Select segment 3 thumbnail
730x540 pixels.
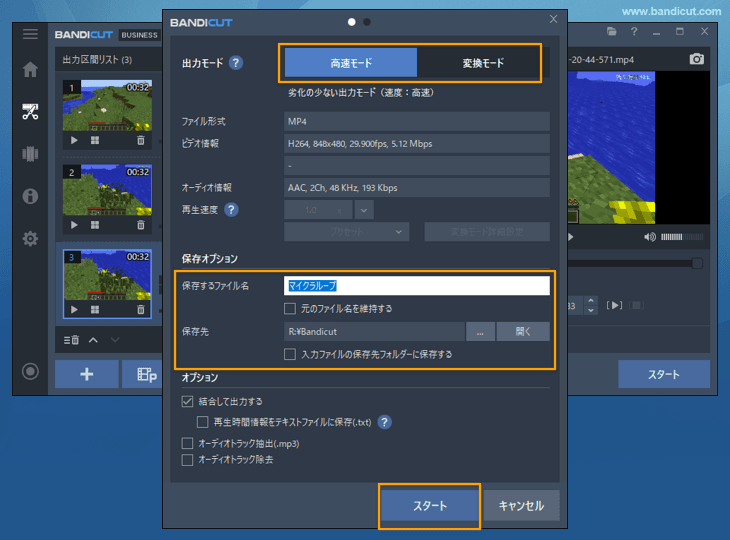click(x=107, y=275)
